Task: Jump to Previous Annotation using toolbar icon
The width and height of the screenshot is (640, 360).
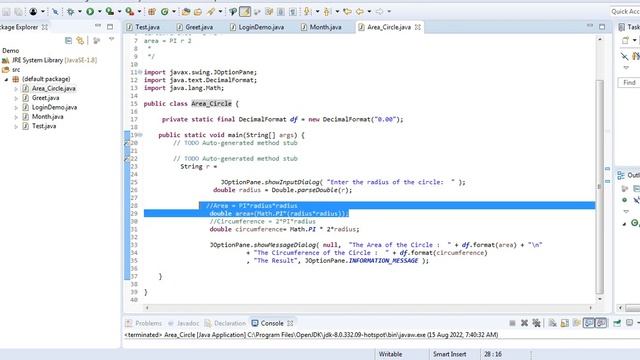Action: point(327,12)
